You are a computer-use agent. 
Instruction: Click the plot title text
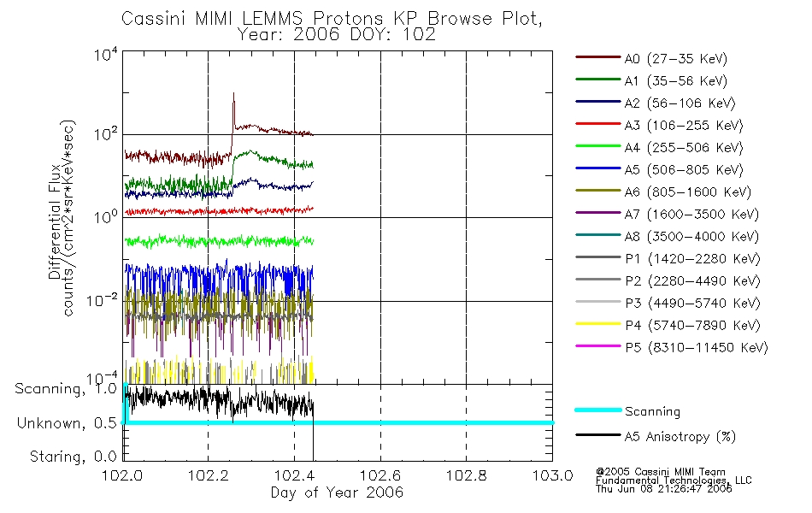pyautogui.click(x=332, y=26)
